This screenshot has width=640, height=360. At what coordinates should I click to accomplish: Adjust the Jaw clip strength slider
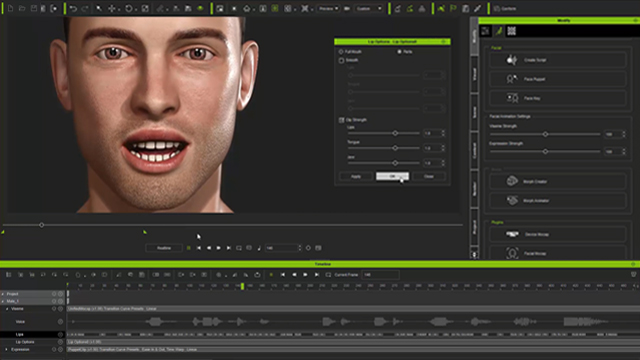395,163
